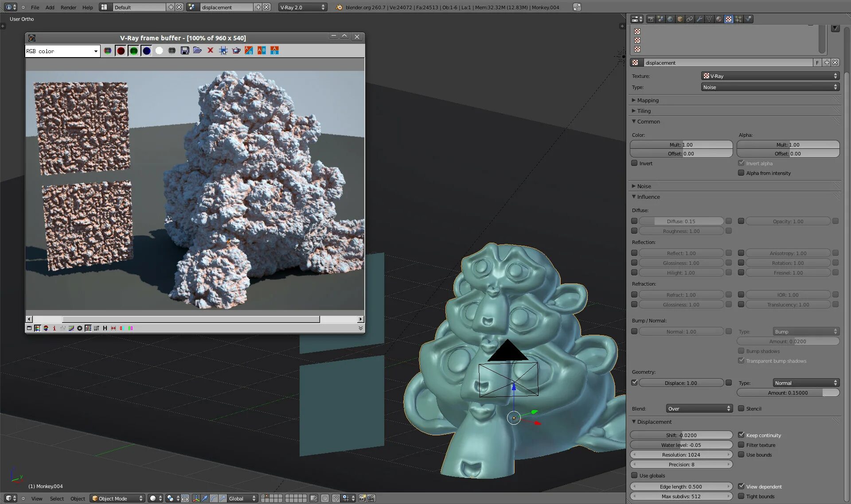This screenshot has height=504, width=851.
Task: Open the load image folder icon
Action: pos(198,50)
